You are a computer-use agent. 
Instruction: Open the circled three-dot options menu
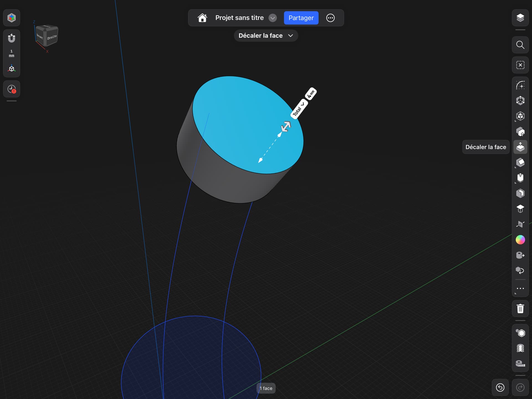[x=330, y=18]
